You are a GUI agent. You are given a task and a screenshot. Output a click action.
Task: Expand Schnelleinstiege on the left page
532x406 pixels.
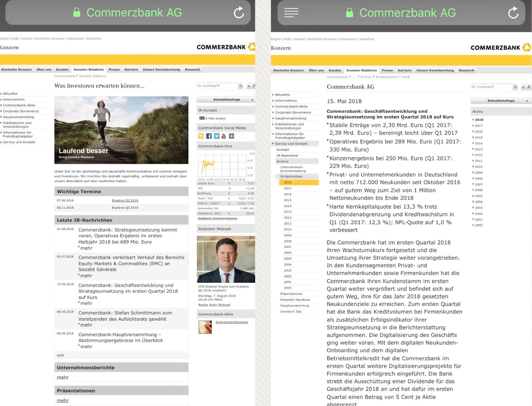coord(226,99)
